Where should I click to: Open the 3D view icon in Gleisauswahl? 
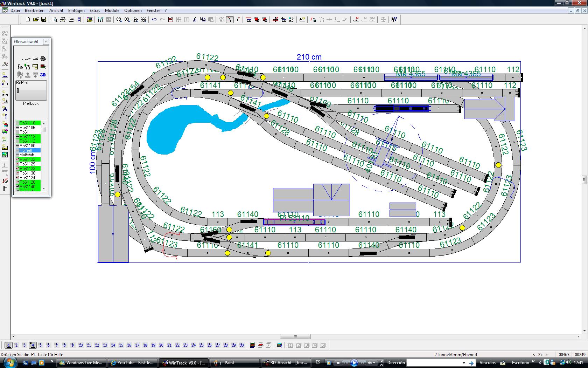pyautogui.click(x=43, y=75)
